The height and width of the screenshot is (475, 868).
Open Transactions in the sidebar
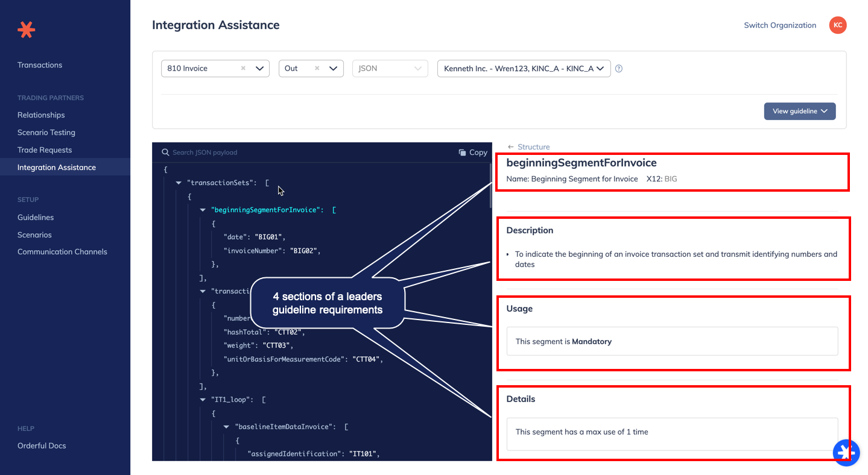(40, 65)
